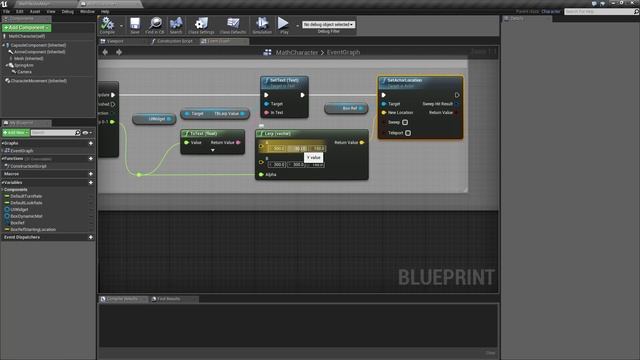Screen dimensions: 640x360
Task: Collapse the Variables section
Action: 2,182
